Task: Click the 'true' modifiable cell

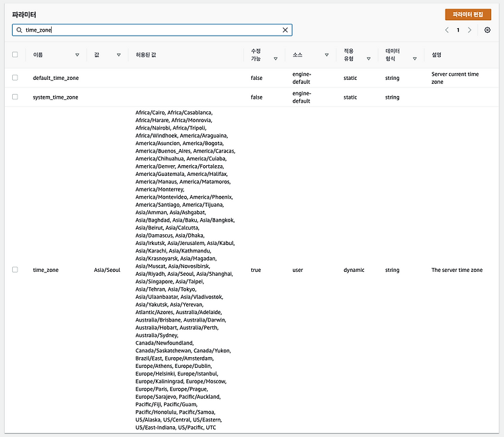Action: tap(256, 270)
